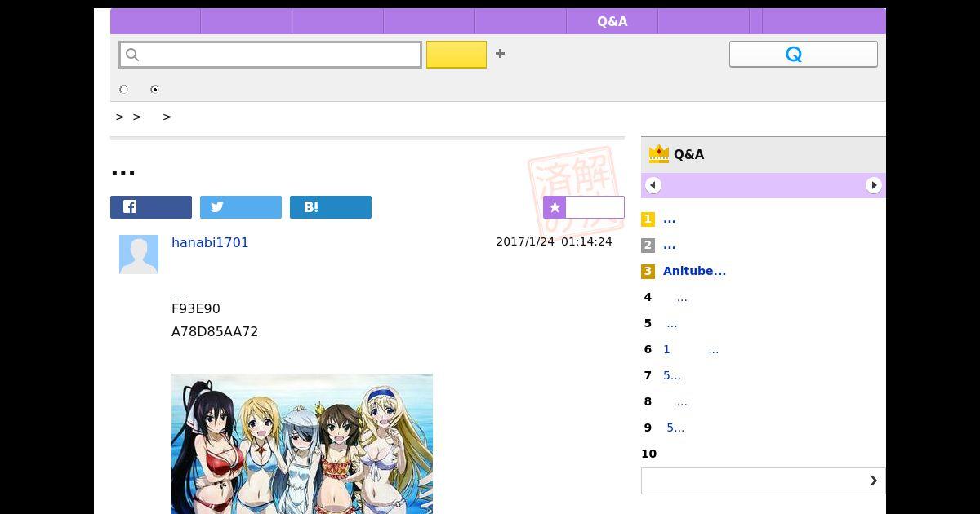
Task: Click the post timestamp 2017/1/24 01:14:24
Action: point(554,242)
